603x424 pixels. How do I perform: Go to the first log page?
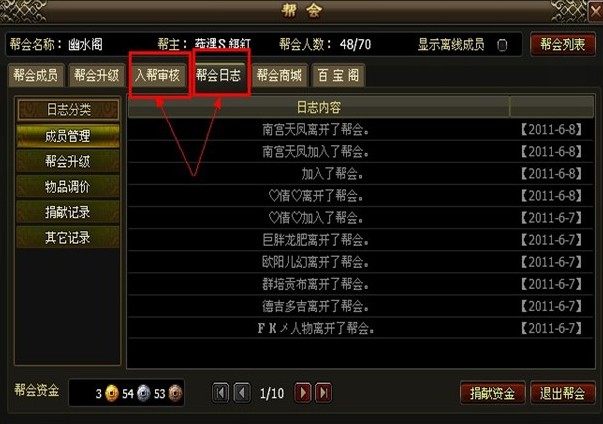pyautogui.click(x=221, y=393)
